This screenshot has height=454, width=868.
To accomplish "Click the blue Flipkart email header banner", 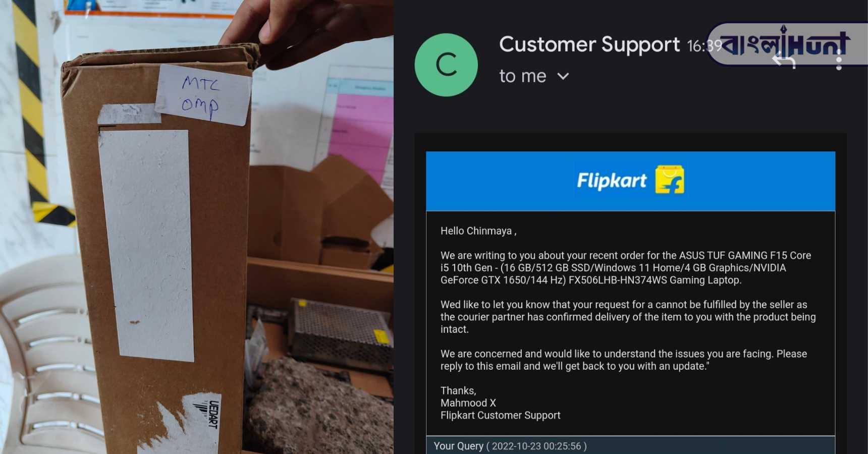I will (630, 181).
